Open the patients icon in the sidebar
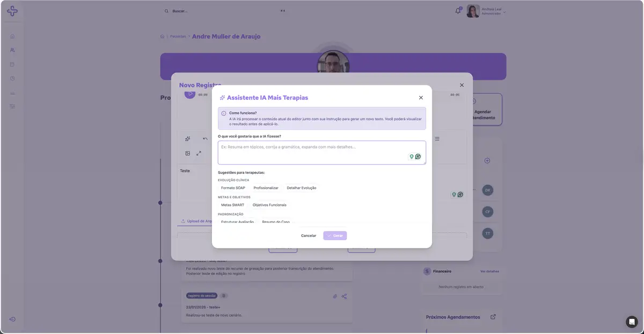This screenshot has height=334, width=644. (x=12, y=50)
